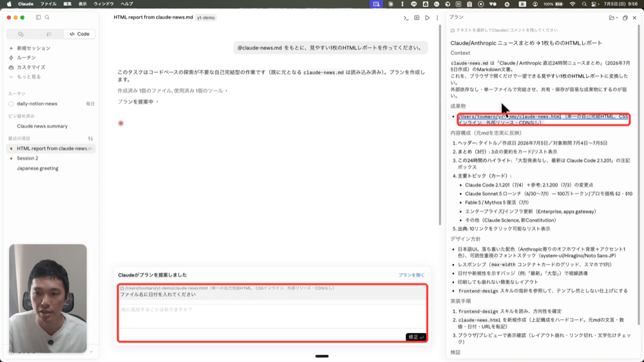The height and width of the screenshot is (362, 644).
Task: Open the Claude app menu
Action: (x=26, y=4)
